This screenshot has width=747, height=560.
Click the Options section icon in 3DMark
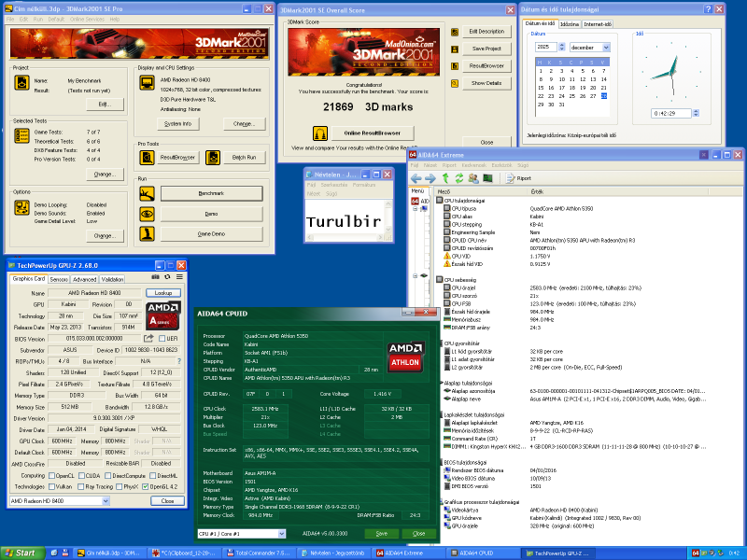[21, 207]
